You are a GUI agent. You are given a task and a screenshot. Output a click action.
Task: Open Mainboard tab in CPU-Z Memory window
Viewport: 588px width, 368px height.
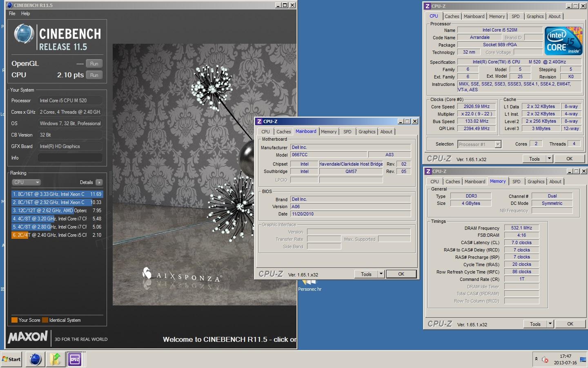click(x=475, y=182)
